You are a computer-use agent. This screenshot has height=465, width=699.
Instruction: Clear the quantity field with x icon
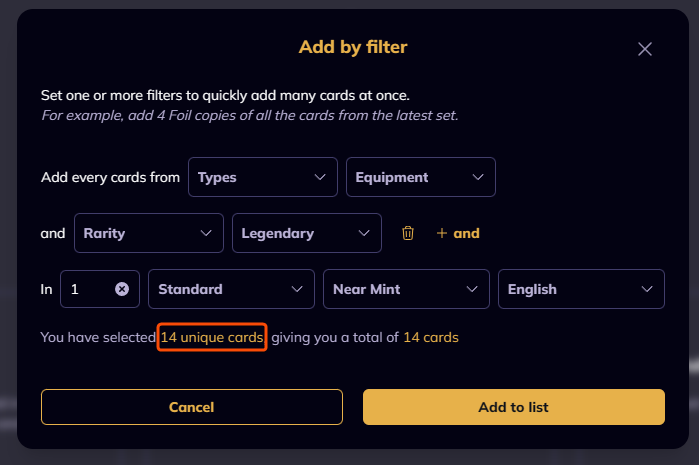coord(122,289)
